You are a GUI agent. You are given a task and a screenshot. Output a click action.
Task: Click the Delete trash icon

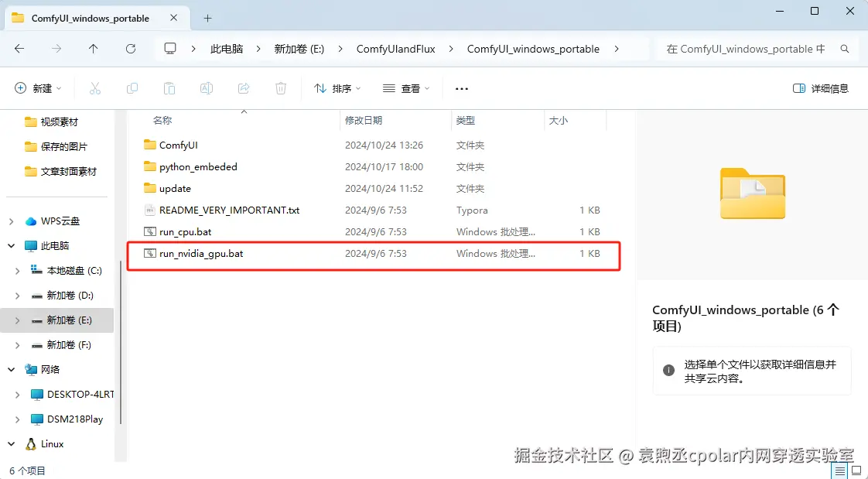pos(281,88)
